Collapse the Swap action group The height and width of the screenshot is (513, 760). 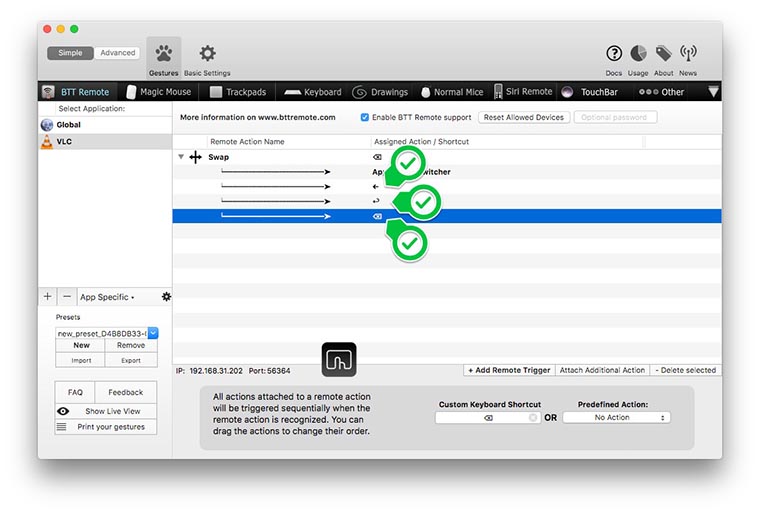(181, 157)
